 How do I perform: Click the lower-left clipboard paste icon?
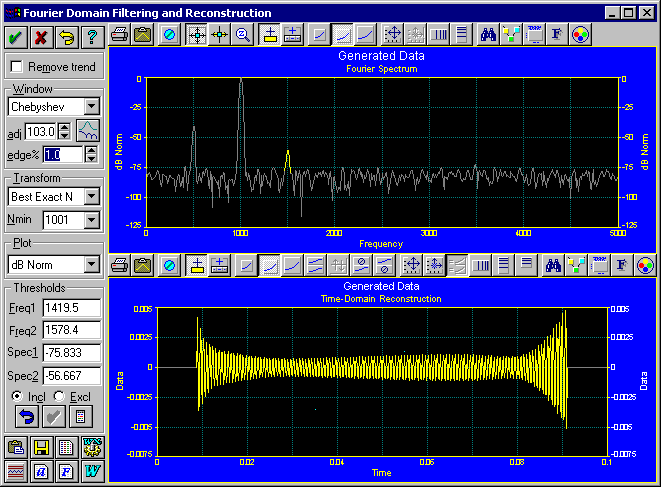16,447
